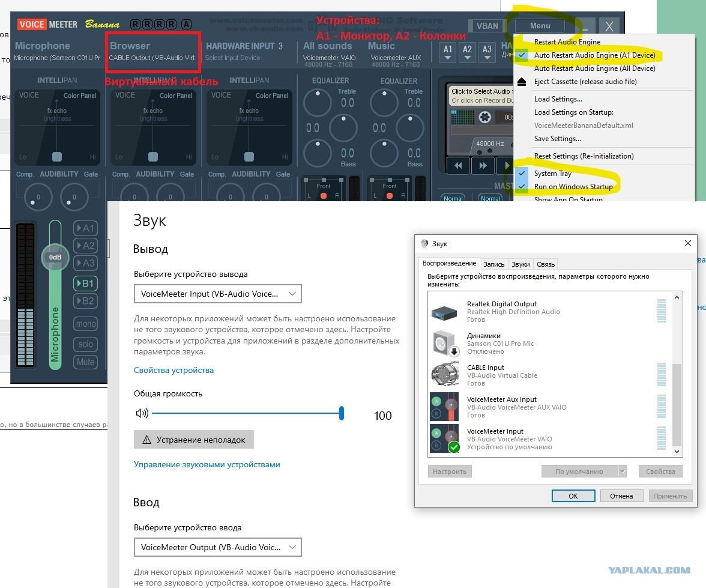Click the Eject Cassette icon in menu
This screenshot has width=706, height=588.
pyautogui.click(x=521, y=82)
